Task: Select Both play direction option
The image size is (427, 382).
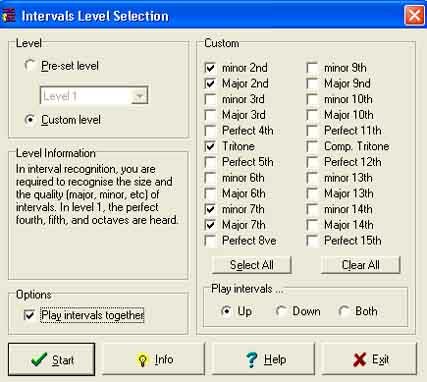Action: pos(343,311)
